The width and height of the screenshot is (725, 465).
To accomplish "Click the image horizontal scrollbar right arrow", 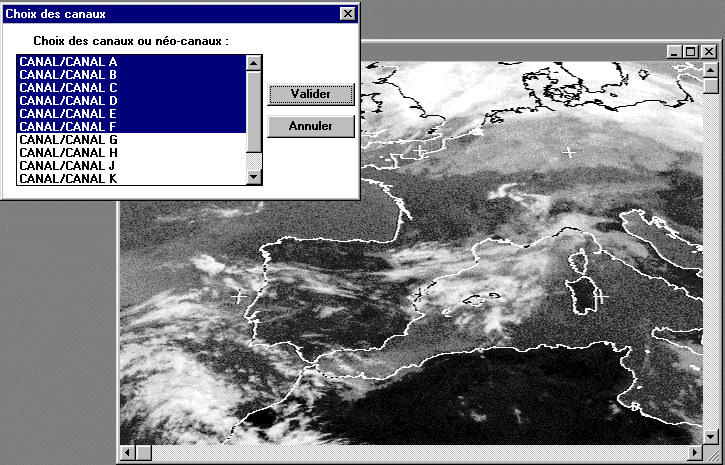I will (693, 454).
